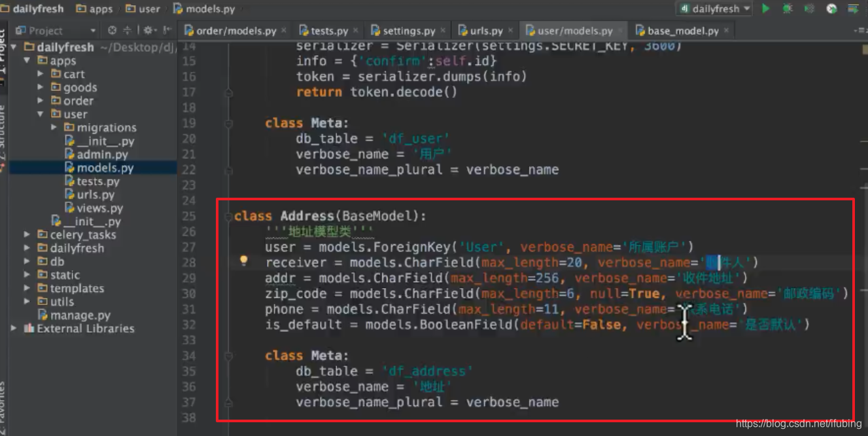Open Project panel gear settings

tap(149, 30)
